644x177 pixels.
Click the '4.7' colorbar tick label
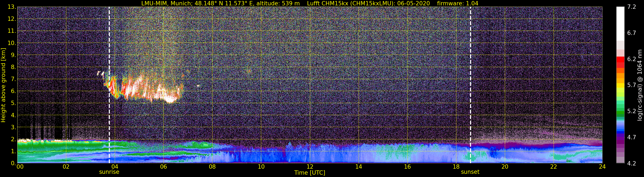point(632,137)
